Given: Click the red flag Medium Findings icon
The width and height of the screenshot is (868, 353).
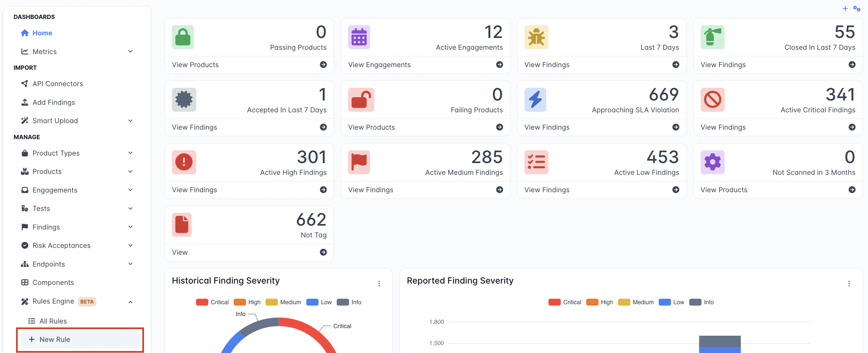Looking at the screenshot, I should (359, 162).
